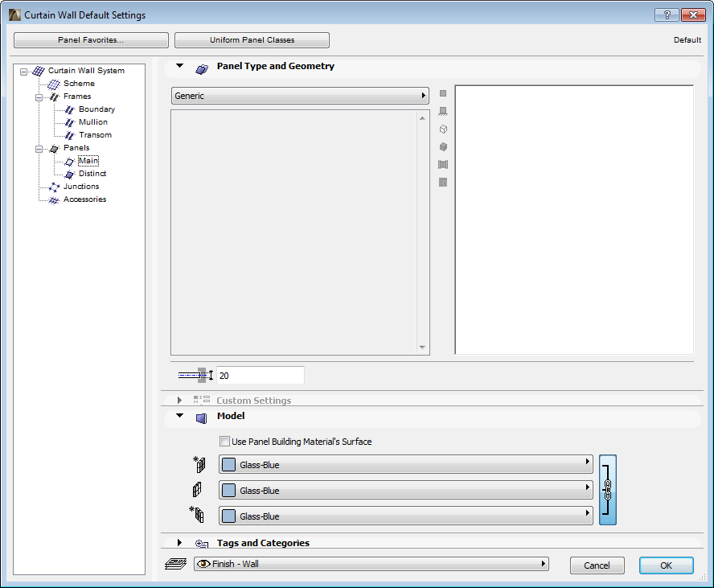Expand the Tags and Categories section
This screenshot has width=714, height=588.
pos(179,542)
